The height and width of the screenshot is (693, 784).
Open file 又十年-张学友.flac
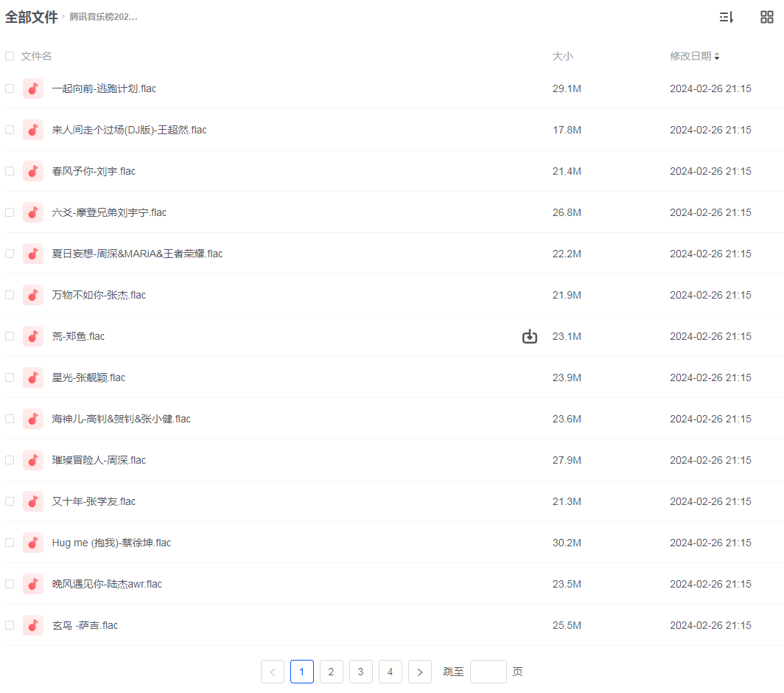click(x=94, y=501)
